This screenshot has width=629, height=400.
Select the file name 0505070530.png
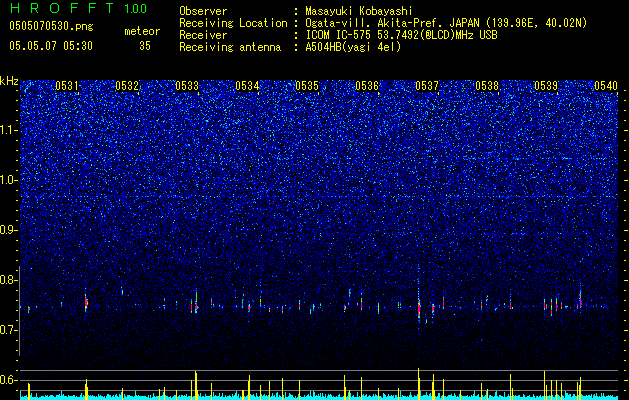coord(51,27)
